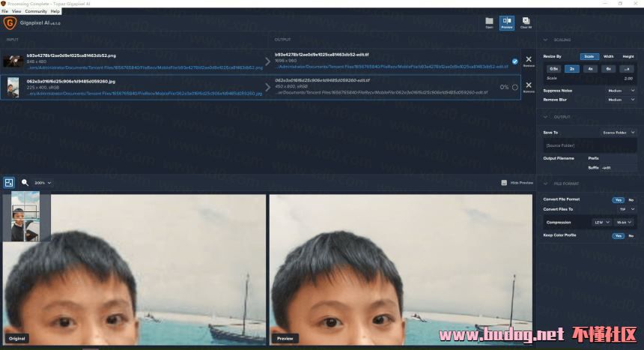Set Resize By to Scale

[x=589, y=56]
